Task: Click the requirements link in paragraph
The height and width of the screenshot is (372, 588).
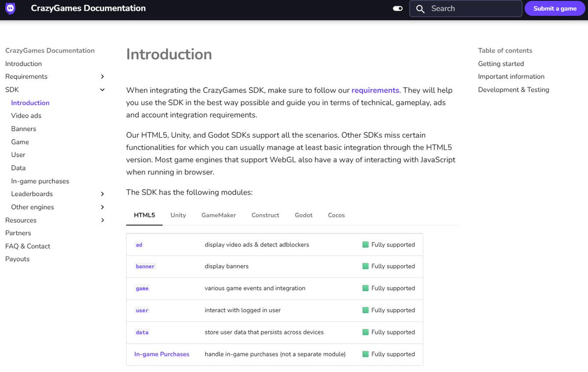Action: (x=375, y=90)
